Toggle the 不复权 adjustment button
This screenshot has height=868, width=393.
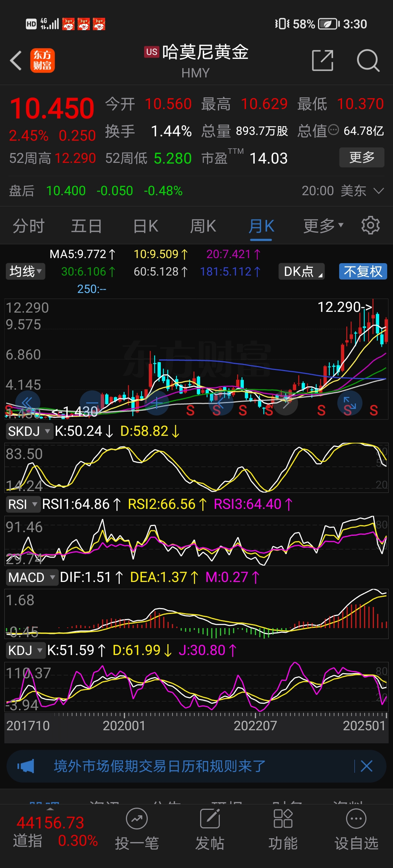coord(363,272)
